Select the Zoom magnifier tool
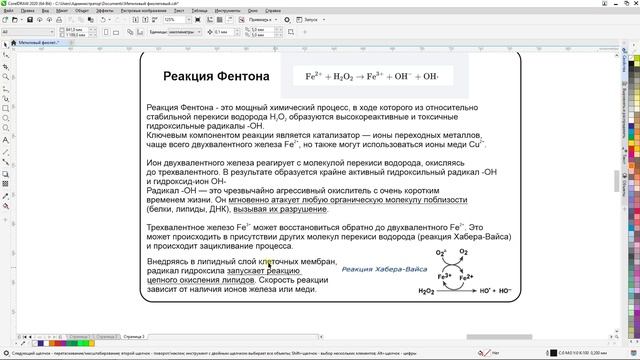 coord(5,77)
